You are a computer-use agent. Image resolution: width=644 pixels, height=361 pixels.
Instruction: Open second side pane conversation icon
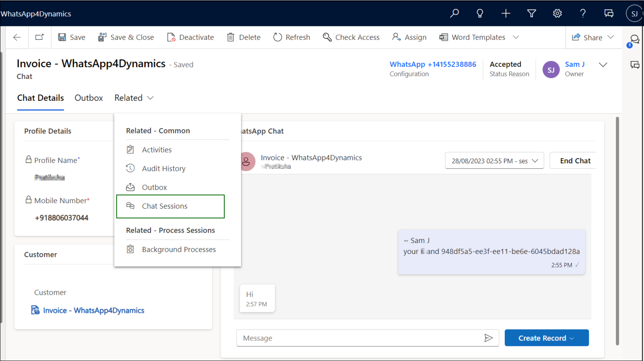(635, 65)
